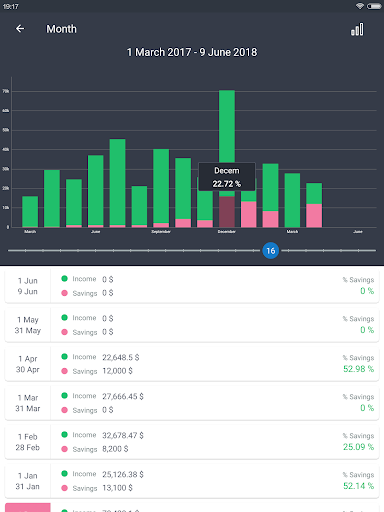Go back using the arrow icon
The height and width of the screenshot is (512, 384).
(20, 29)
